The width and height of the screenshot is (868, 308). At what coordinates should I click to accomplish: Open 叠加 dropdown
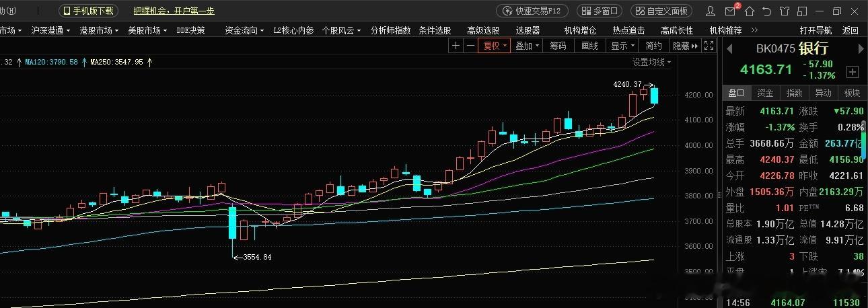coord(528,46)
